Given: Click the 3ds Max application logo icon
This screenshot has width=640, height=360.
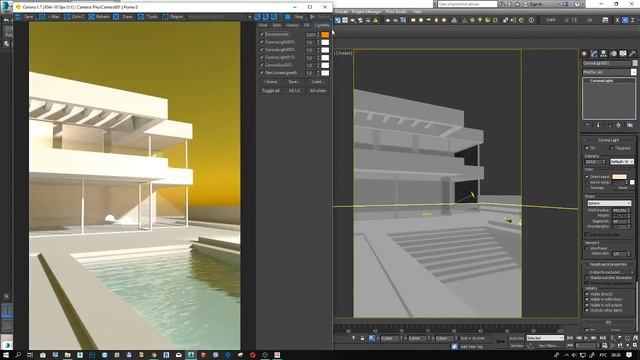Looking at the screenshot, I should [x=6, y=7].
